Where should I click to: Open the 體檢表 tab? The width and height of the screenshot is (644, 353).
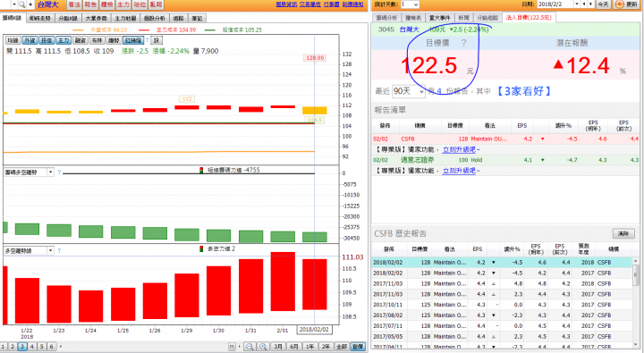coord(413,18)
